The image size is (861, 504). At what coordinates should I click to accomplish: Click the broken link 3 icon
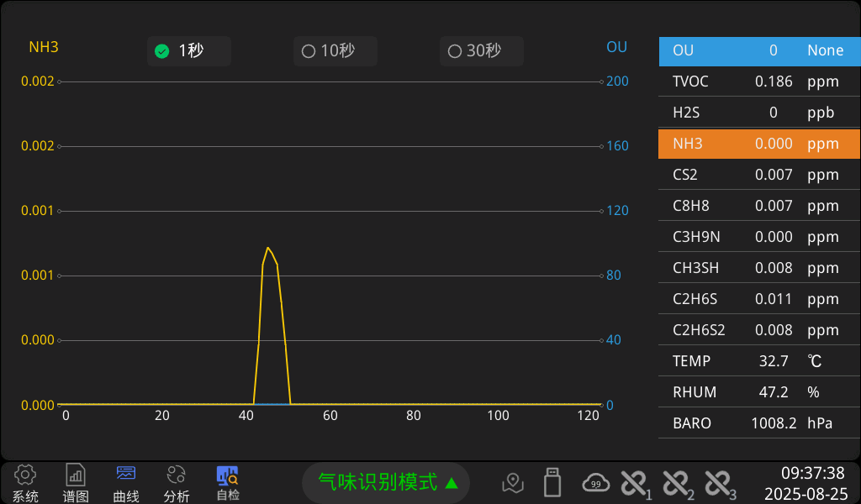720,483
